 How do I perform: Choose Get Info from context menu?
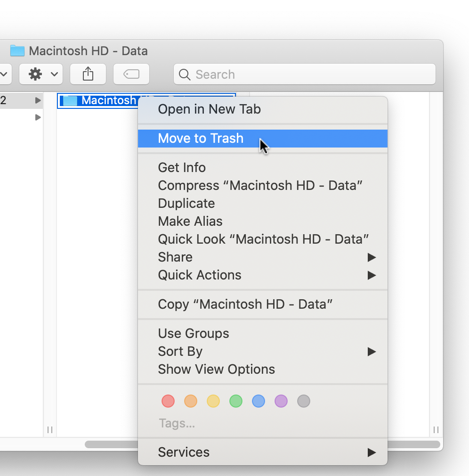click(263, 168)
